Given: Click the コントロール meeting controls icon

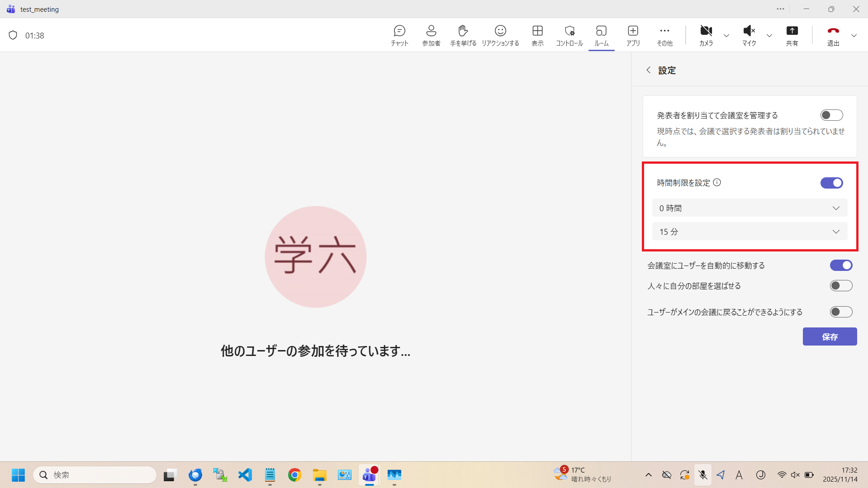Looking at the screenshot, I should pos(569,35).
